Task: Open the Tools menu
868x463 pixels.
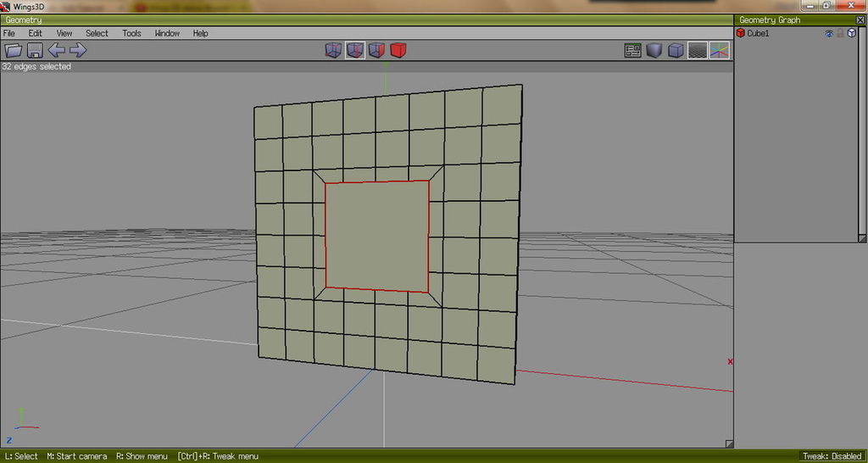Action: pyautogui.click(x=131, y=33)
